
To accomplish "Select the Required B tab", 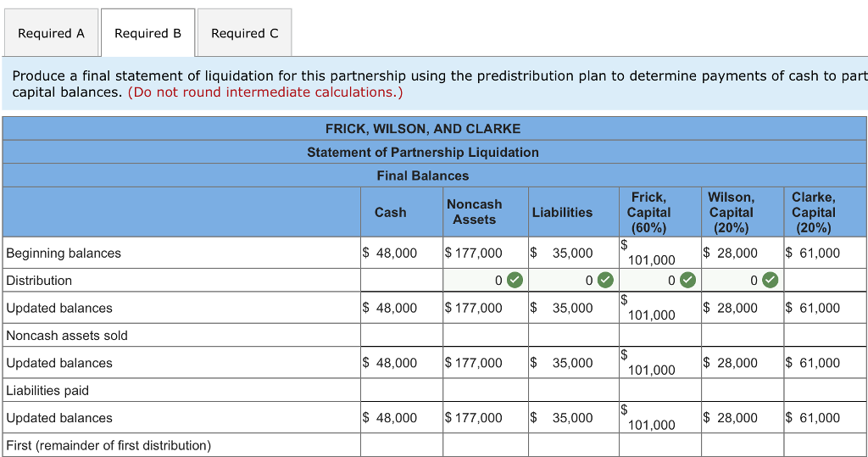I will [147, 33].
